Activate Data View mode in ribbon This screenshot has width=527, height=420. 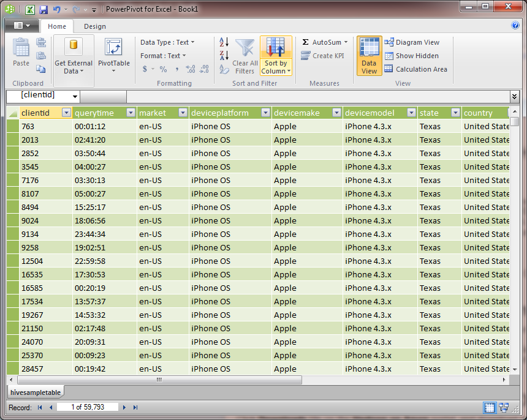point(369,55)
